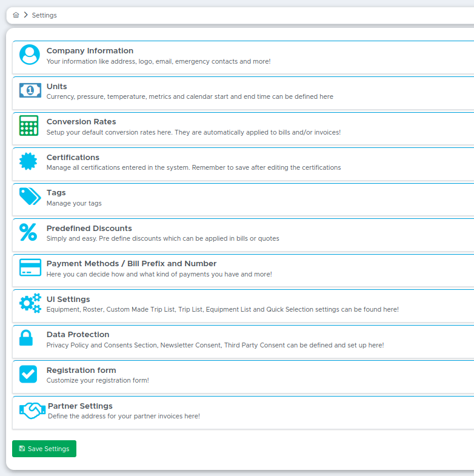The height and width of the screenshot is (476, 474).
Task: Click the Predefined Discounts percent icon
Action: coord(28,232)
